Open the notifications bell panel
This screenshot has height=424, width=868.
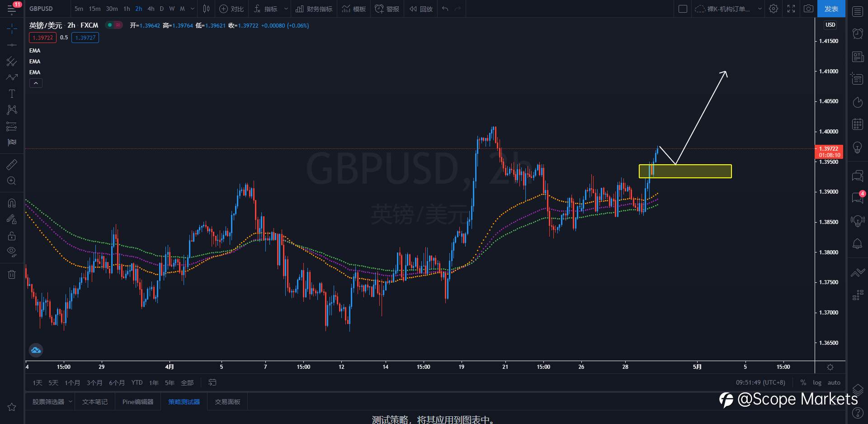click(x=858, y=244)
